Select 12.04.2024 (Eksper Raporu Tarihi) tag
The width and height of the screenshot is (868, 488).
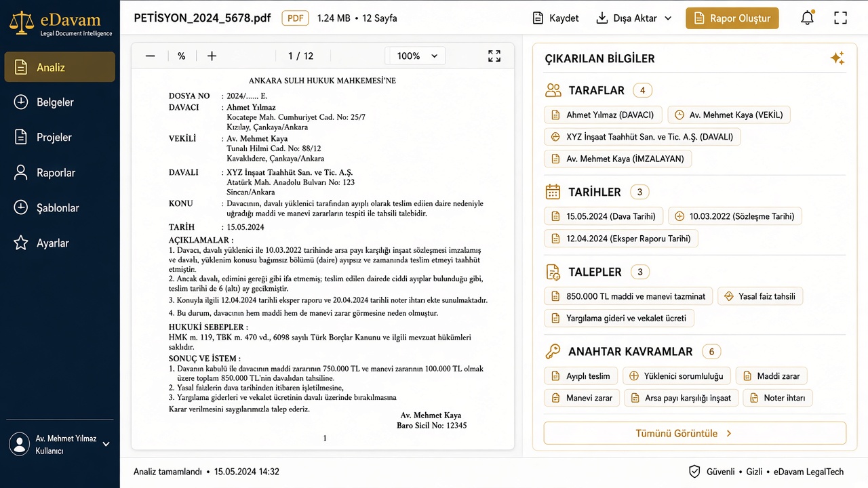621,239
